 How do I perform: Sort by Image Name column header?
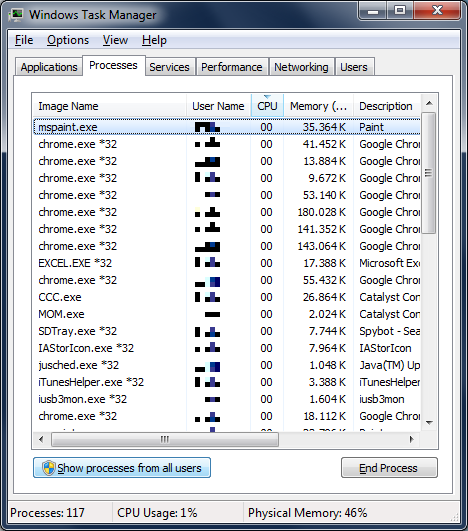[109, 106]
